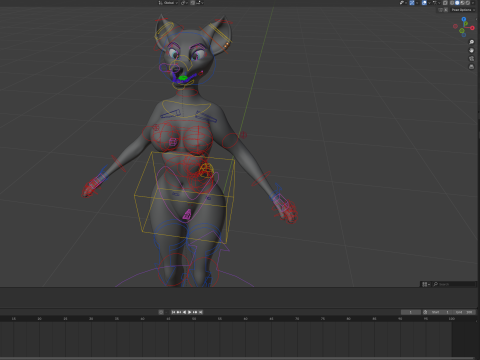This screenshot has width=480, height=360.
Task: Click the pan view hand icon
Action: (x=471, y=50)
